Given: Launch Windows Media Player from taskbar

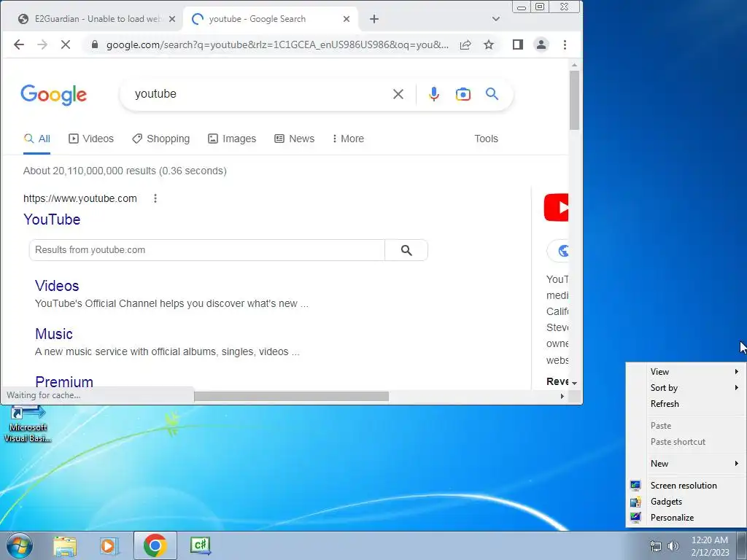Looking at the screenshot, I should [109, 545].
